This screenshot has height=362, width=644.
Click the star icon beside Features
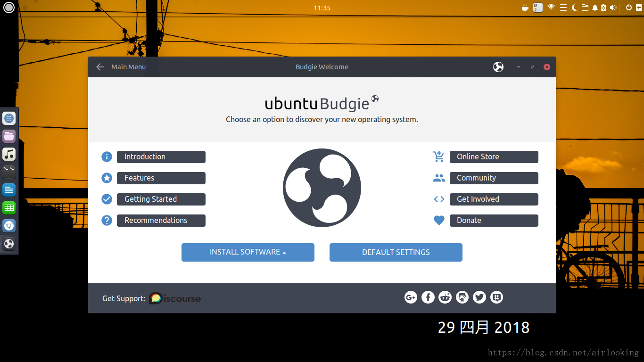click(x=107, y=178)
